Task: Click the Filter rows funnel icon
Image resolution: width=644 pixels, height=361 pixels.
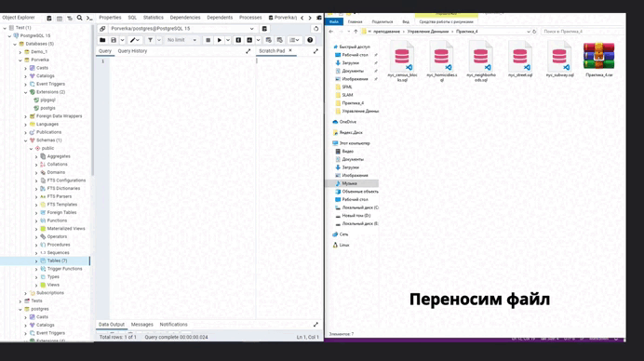Action: pos(151,40)
